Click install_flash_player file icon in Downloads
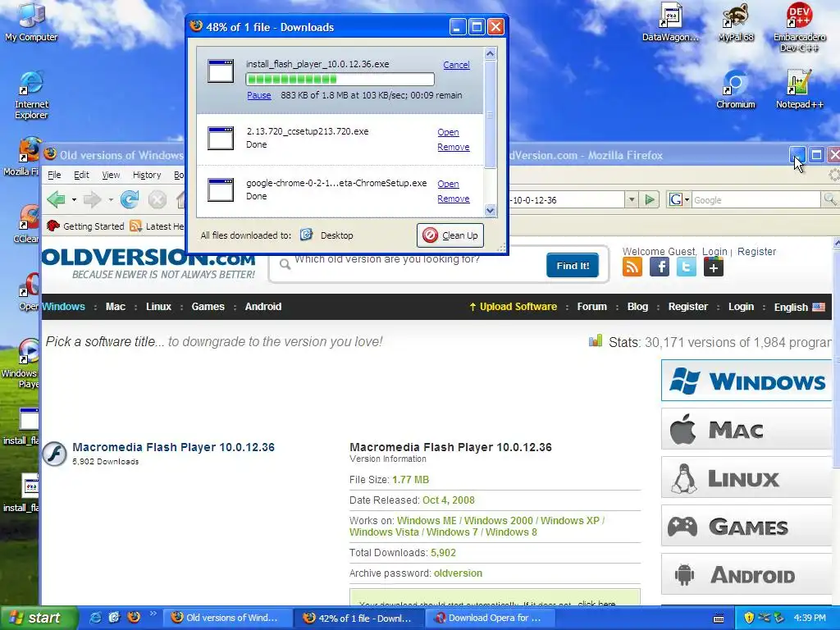 click(221, 71)
